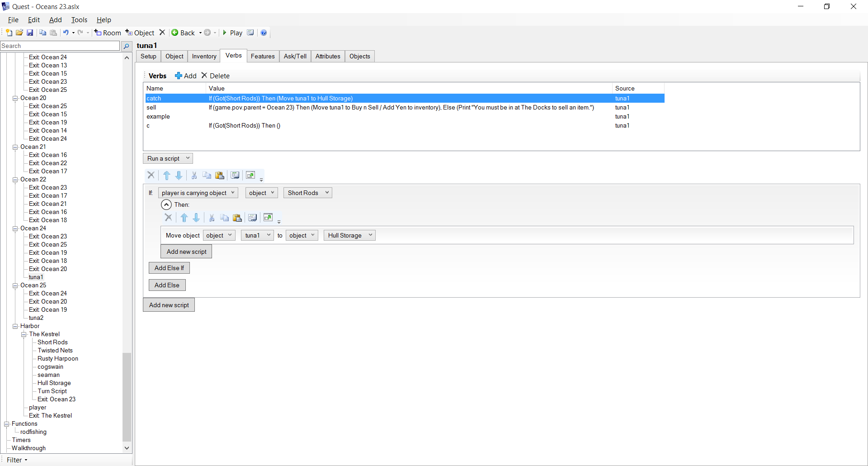
Task: Collapse the Ocean 24 tree node
Action: [x=15, y=228]
